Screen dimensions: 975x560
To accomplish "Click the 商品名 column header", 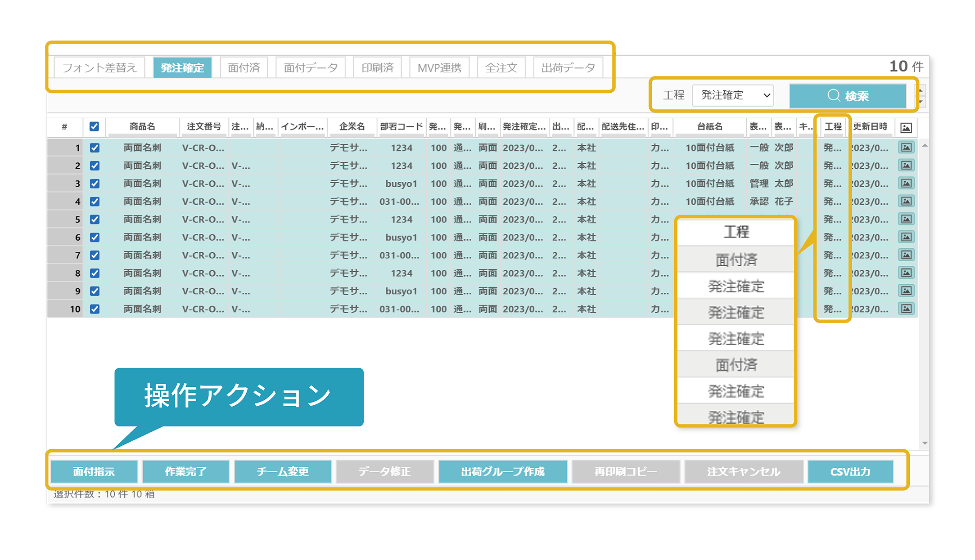I will coord(141,127).
